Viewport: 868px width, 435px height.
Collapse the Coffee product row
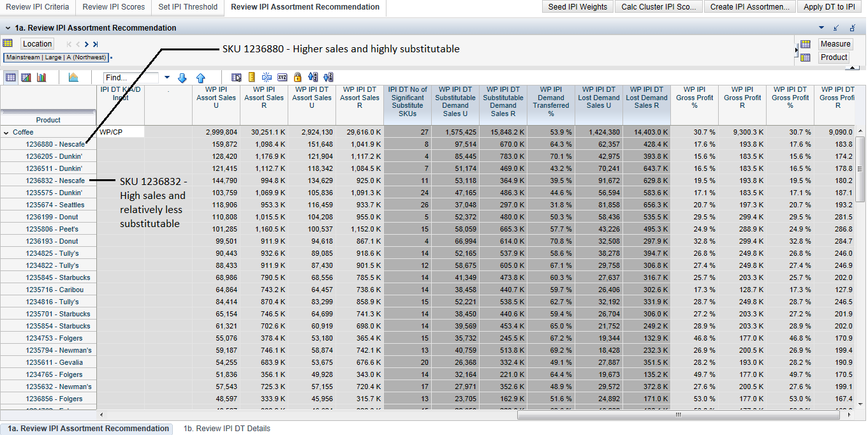(x=6, y=133)
